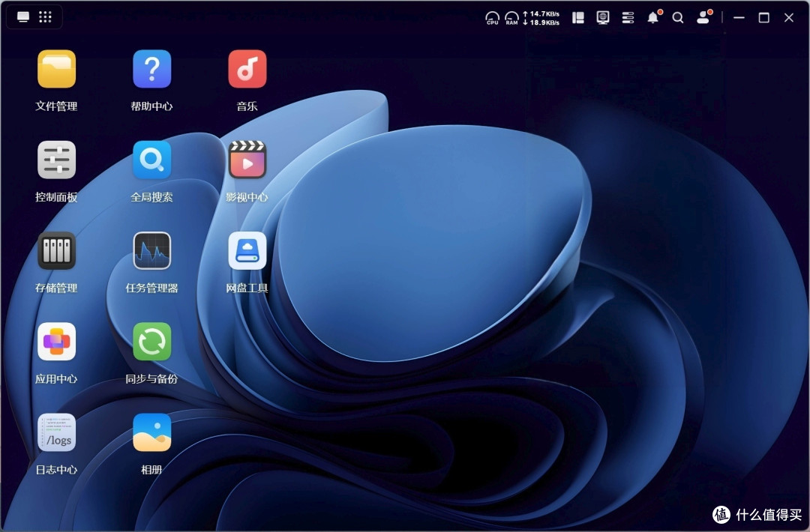Open the 影视中心 video center app

click(x=247, y=160)
